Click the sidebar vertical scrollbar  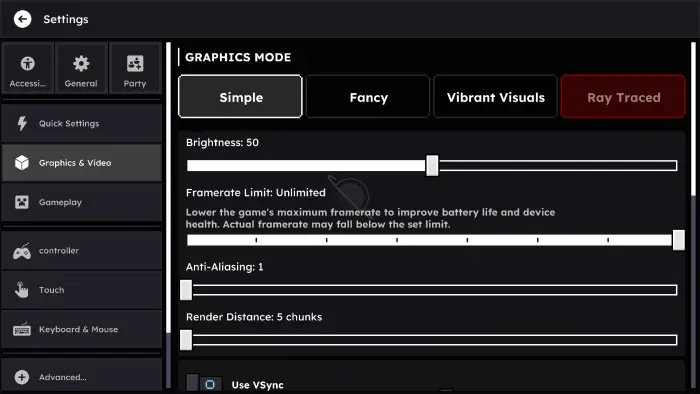tap(168, 187)
